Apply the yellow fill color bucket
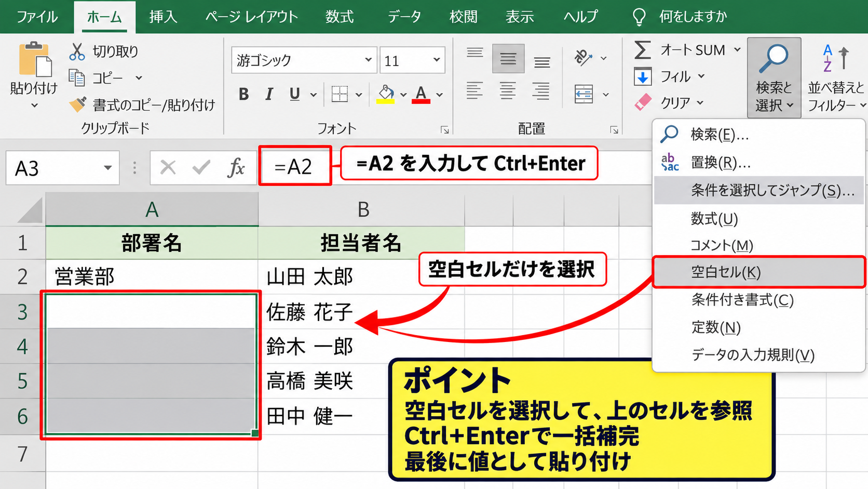Image resolution: width=868 pixels, height=489 pixels. pos(385,94)
